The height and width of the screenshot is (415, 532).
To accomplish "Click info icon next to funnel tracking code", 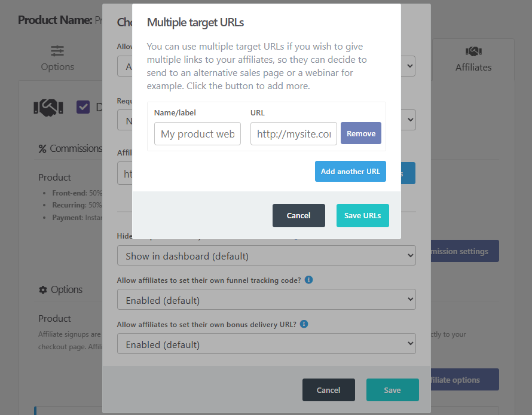I will (x=308, y=280).
